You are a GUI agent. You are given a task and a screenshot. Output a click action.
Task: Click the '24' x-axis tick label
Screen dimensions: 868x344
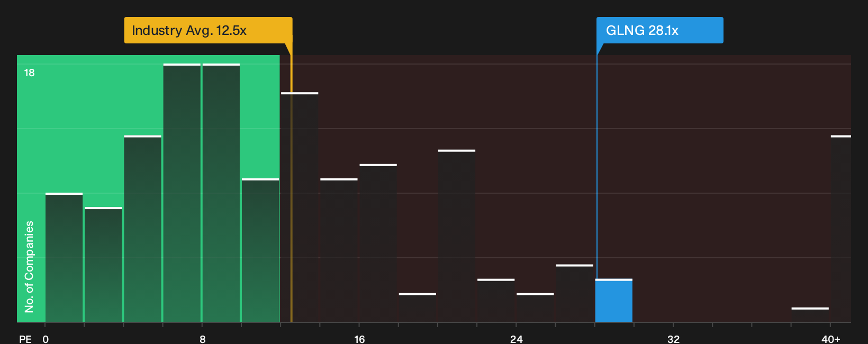click(x=517, y=339)
